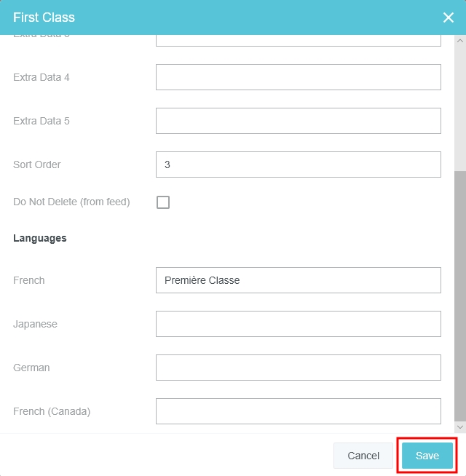The width and height of the screenshot is (466, 476).
Task: Click into the Sort Order field
Action: (299, 164)
